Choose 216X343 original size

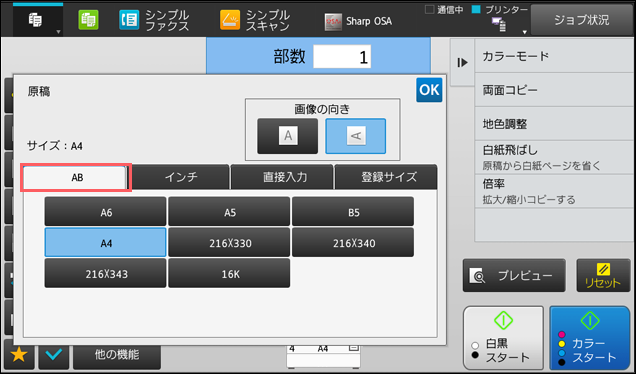tap(105, 273)
